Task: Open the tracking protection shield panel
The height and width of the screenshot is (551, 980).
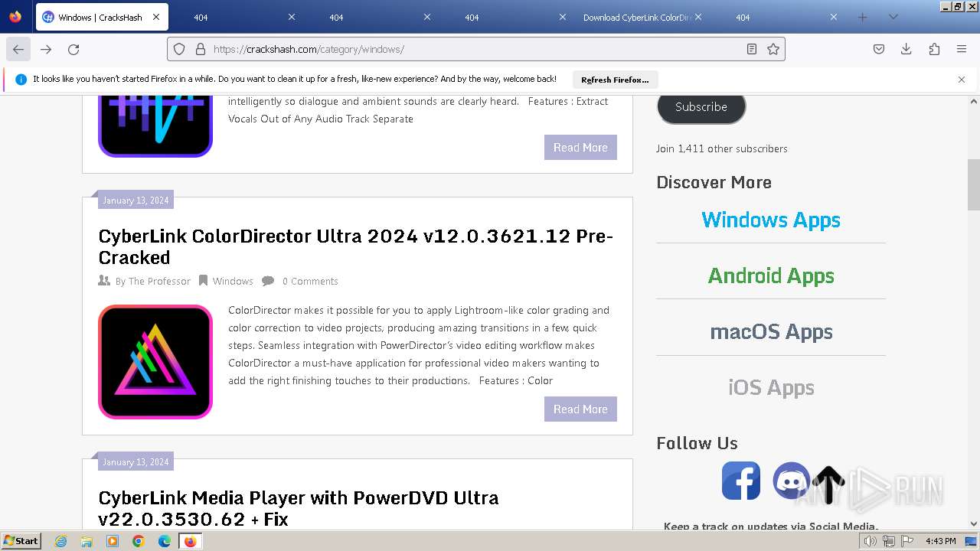Action: (x=179, y=49)
